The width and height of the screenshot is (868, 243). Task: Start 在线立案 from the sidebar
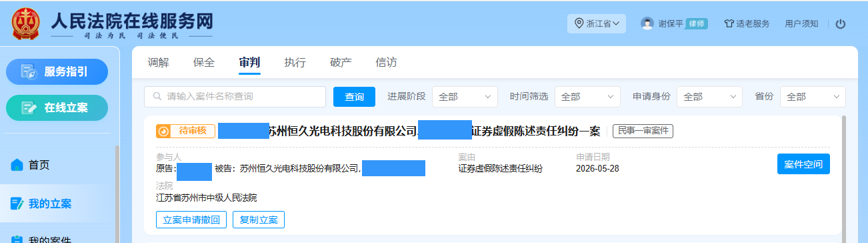(x=57, y=107)
